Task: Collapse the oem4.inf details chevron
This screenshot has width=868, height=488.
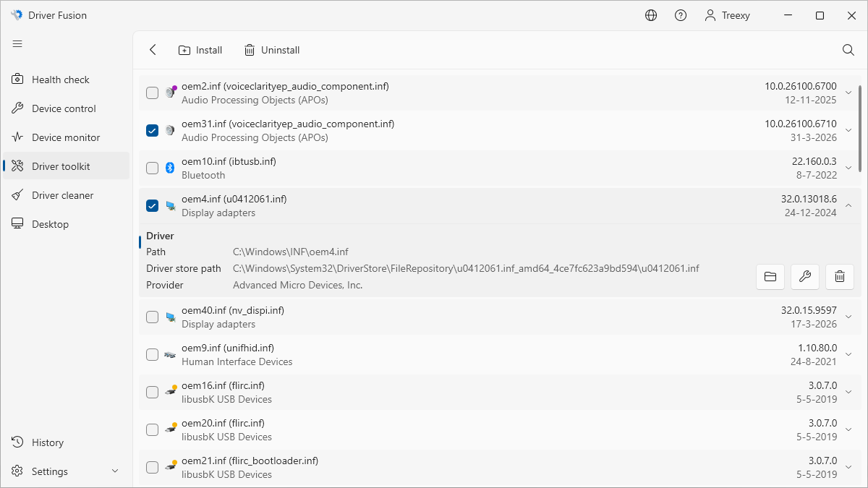Action: pyautogui.click(x=848, y=205)
